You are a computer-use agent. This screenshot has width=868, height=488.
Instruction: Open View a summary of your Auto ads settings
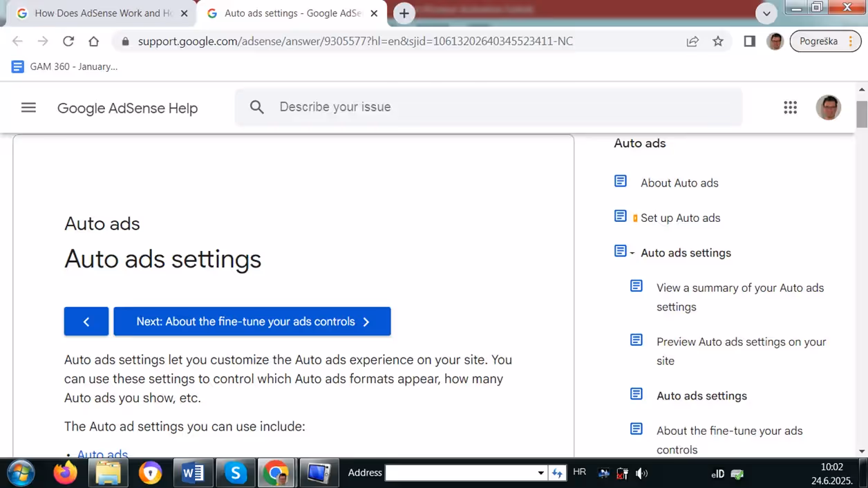click(x=740, y=297)
